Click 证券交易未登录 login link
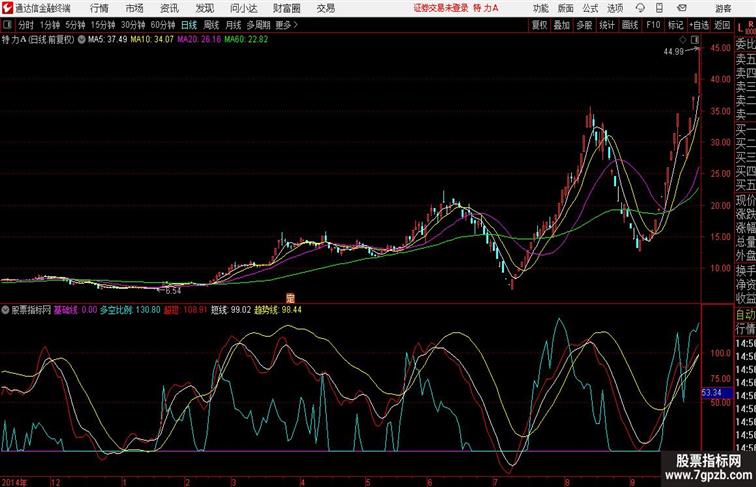Viewport: 756px width, 487px height. pos(441,8)
